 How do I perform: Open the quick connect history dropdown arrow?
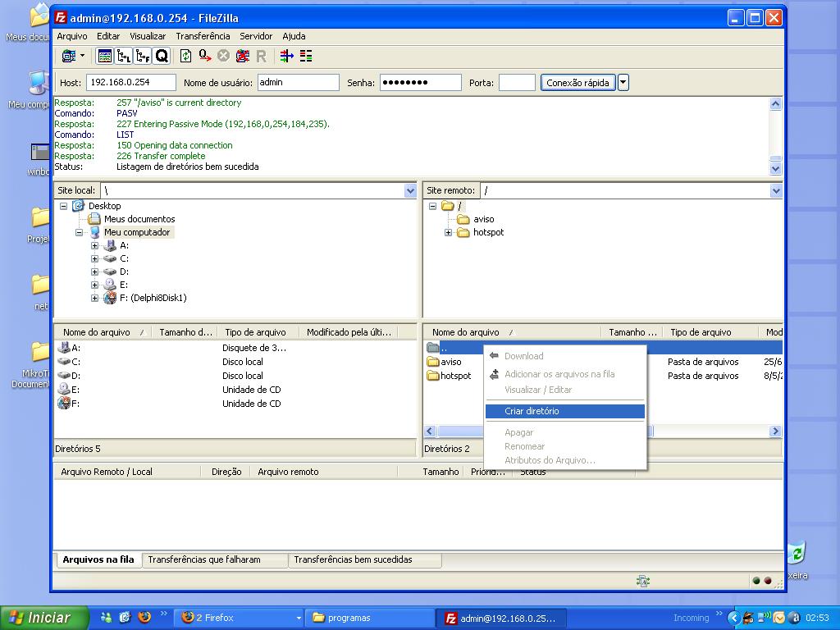pyautogui.click(x=623, y=82)
